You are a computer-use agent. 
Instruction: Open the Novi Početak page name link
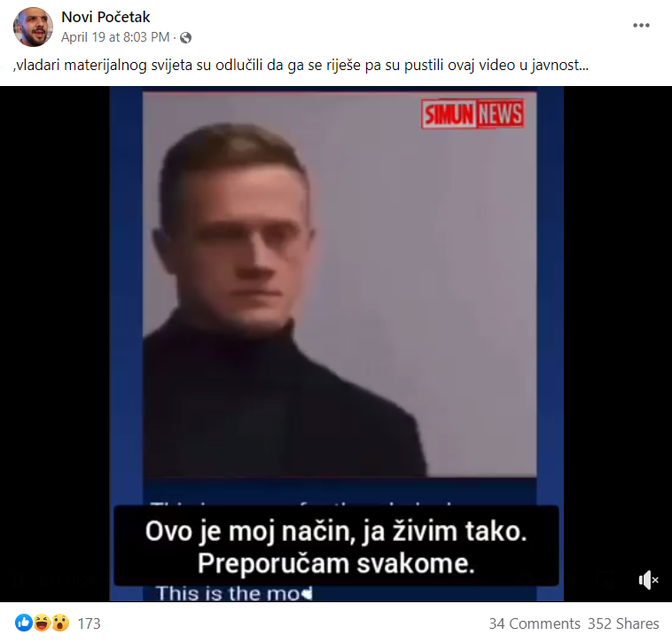pos(105,17)
